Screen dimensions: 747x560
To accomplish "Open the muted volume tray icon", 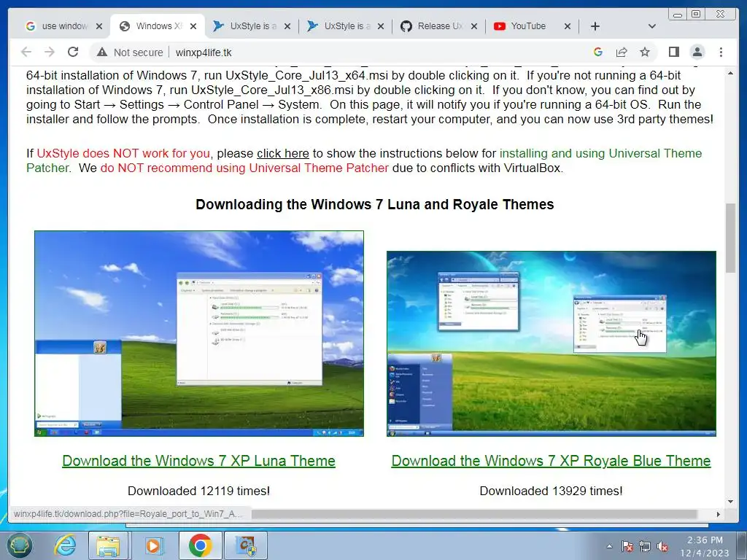I will (x=662, y=546).
